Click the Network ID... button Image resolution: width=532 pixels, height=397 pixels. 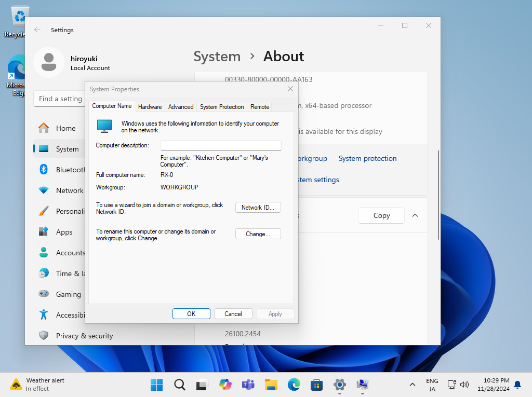258,208
